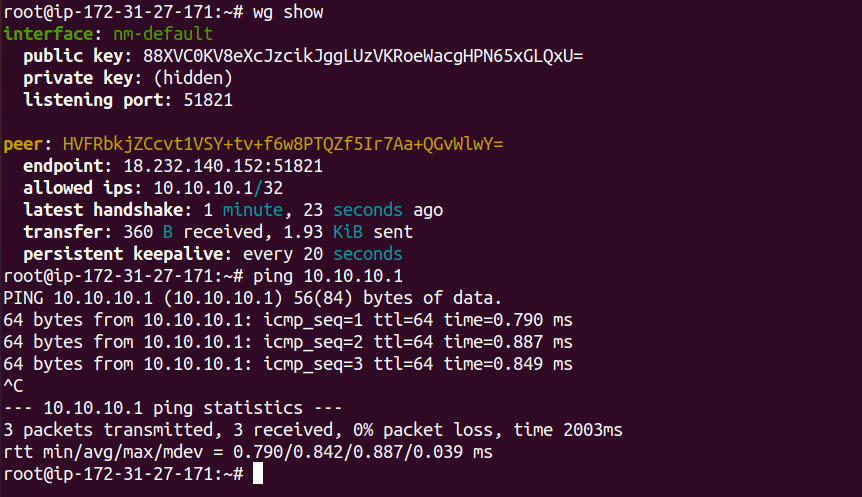Click the listening port value 51821

coord(198,99)
